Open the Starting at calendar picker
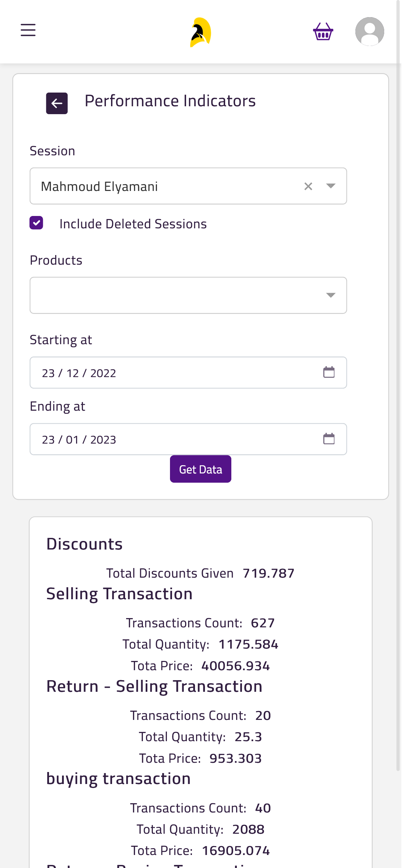 (x=329, y=372)
